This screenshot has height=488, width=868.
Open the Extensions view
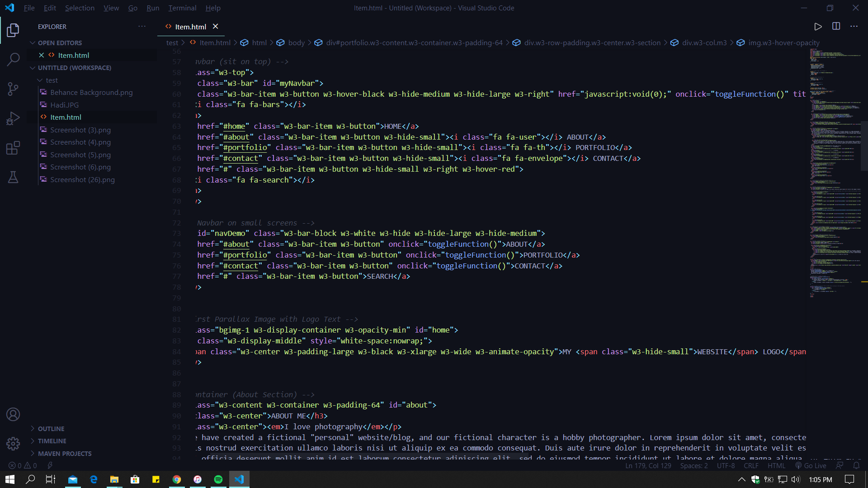tap(13, 148)
